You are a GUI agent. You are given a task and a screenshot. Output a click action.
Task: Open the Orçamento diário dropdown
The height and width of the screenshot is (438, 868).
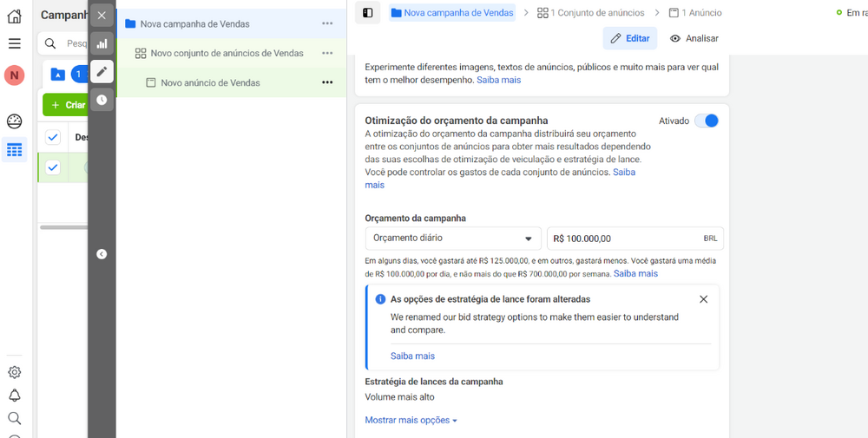pos(453,239)
